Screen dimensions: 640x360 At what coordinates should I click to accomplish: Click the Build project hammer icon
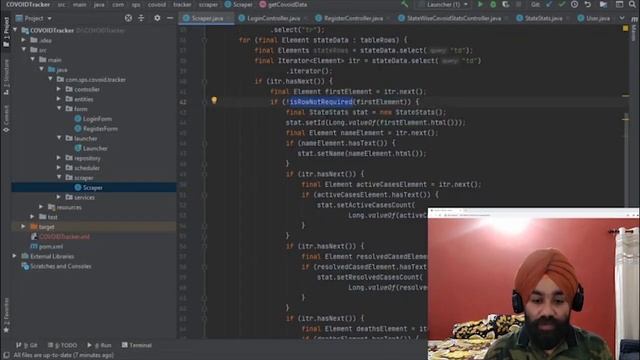(404, 4)
